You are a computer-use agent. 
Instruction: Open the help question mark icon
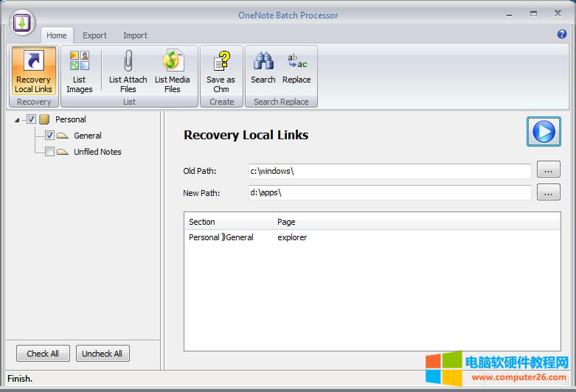pyautogui.click(x=562, y=34)
